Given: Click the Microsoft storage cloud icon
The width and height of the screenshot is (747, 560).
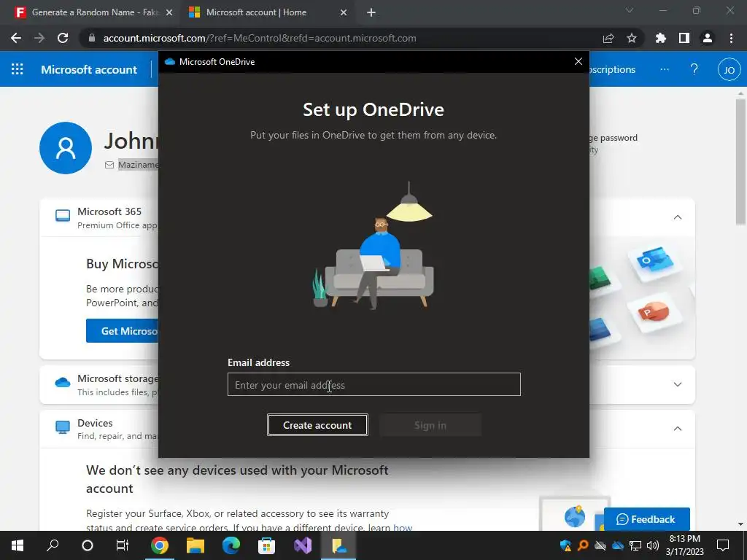Looking at the screenshot, I should [x=63, y=382].
